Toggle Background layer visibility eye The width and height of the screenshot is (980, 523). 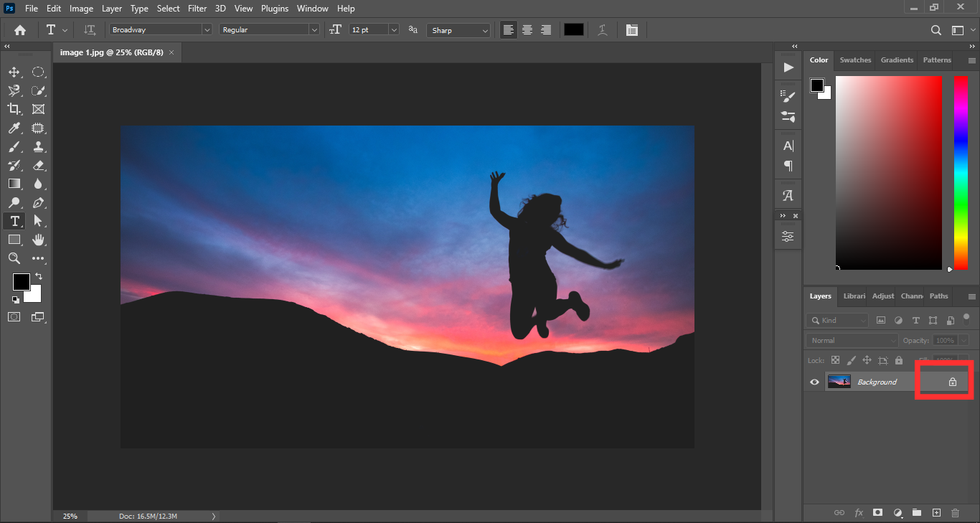click(814, 382)
